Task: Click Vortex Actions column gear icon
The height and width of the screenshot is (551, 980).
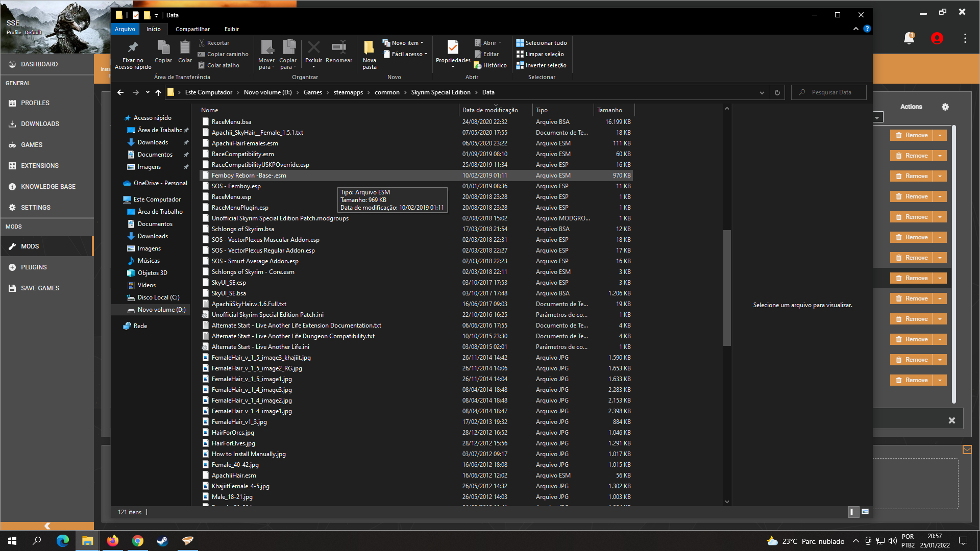Action: (945, 107)
